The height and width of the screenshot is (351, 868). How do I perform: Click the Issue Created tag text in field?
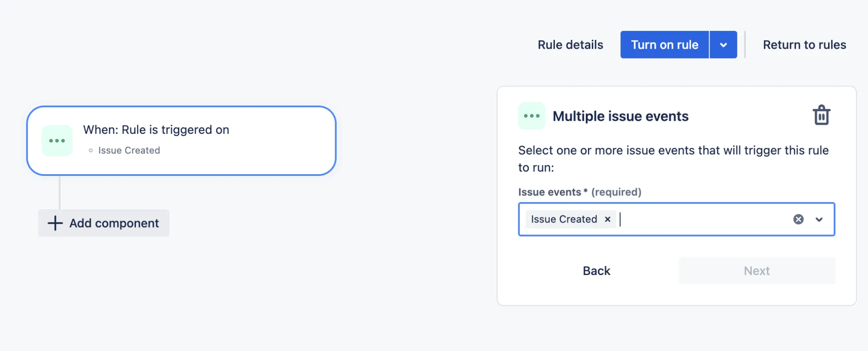564,219
